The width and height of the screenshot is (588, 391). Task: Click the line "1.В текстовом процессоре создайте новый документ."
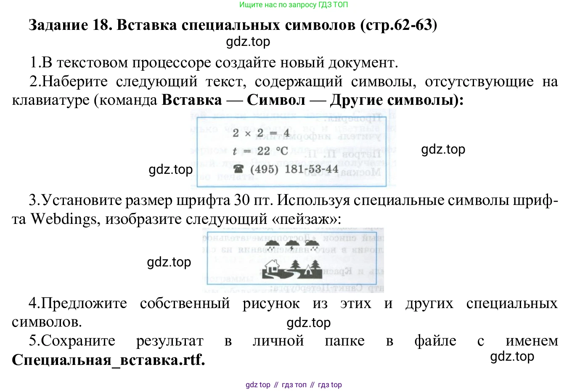click(x=214, y=63)
